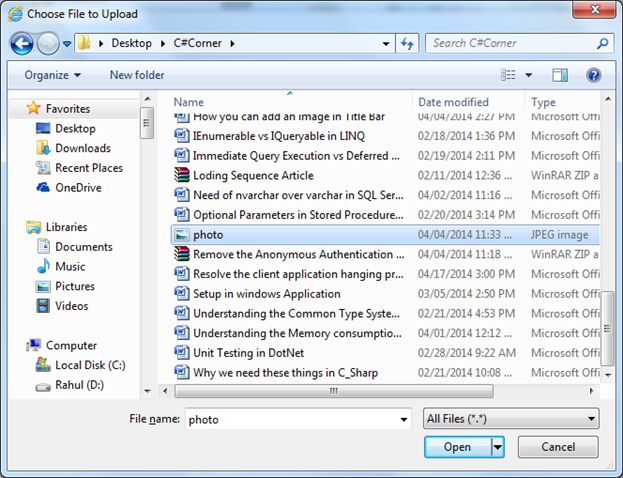Click the folder icon in address bar
This screenshot has height=478, width=623.
point(84,43)
